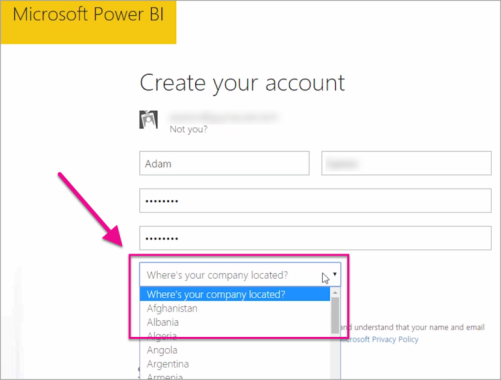This screenshot has width=501, height=380.
Task: Select highlighted 'Where's your company located?' list option
Action: coord(235,294)
